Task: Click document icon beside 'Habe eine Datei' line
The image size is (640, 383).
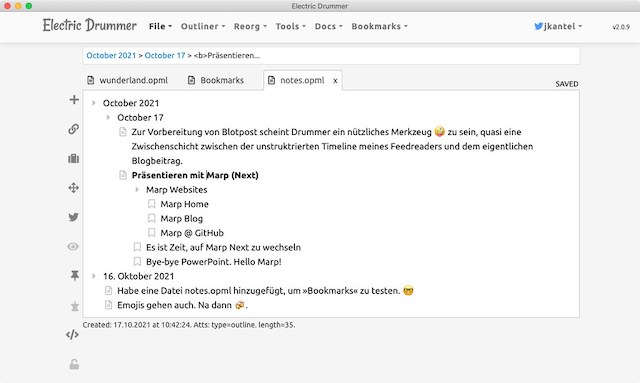Action: coord(108,291)
